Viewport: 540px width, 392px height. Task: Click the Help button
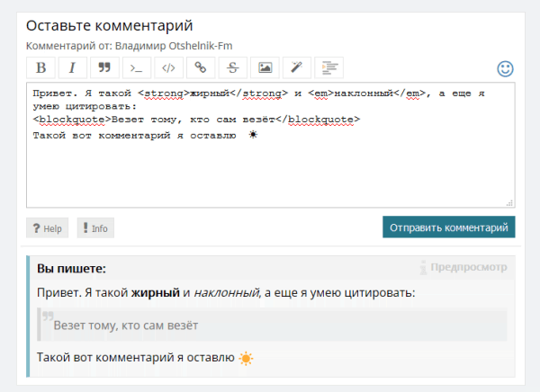point(47,228)
